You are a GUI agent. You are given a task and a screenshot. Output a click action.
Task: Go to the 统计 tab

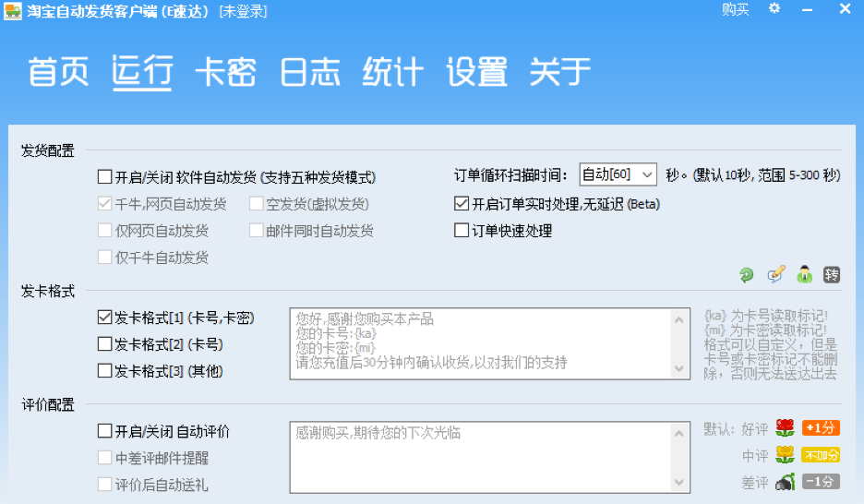[392, 72]
